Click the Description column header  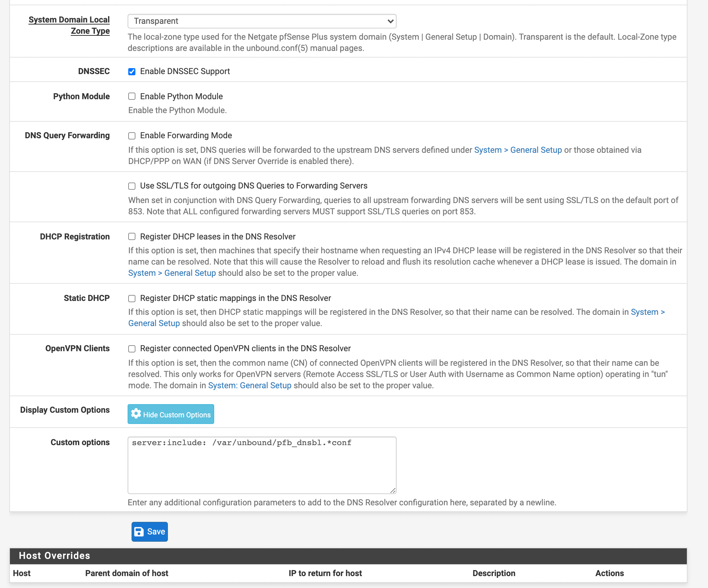pos(493,573)
